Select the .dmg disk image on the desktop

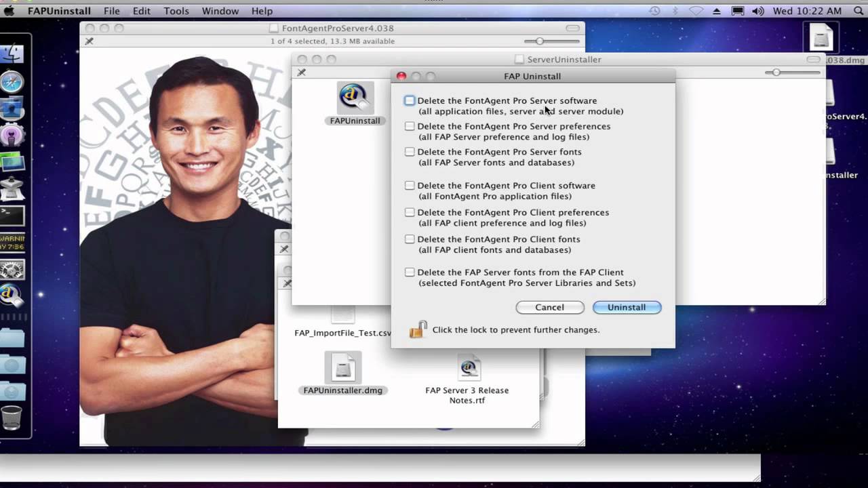(x=821, y=37)
